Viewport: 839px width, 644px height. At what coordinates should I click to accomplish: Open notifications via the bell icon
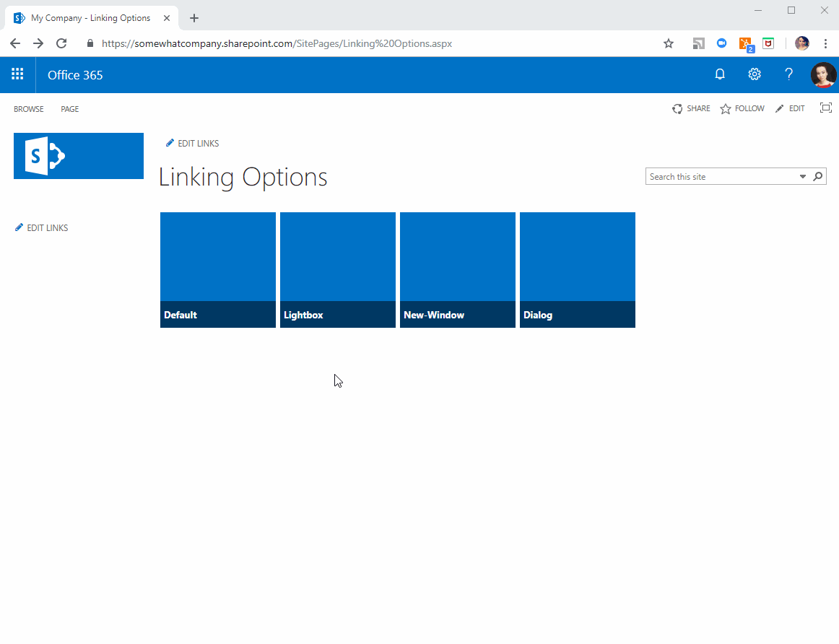click(720, 74)
